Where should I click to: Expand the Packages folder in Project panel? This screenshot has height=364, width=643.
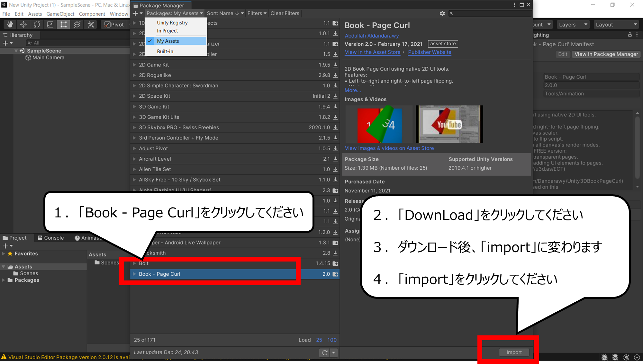4,280
